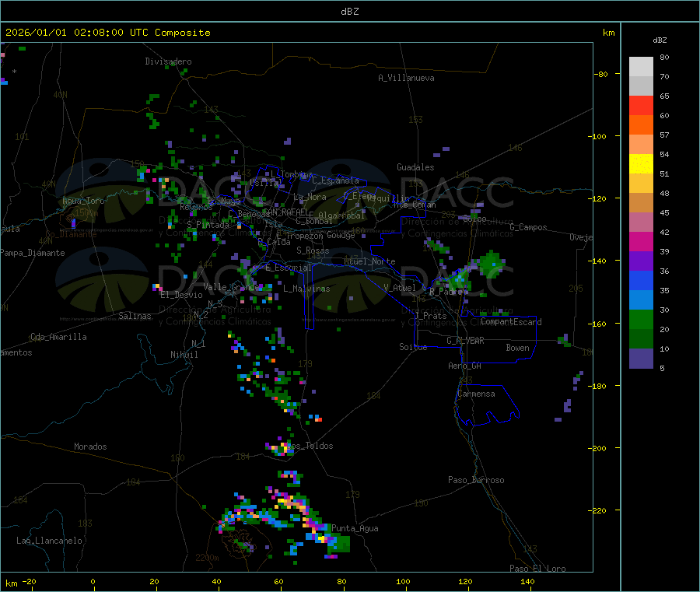Click the Punta_Agua label
The image size is (700, 592).
pyautogui.click(x=355, y=528)
